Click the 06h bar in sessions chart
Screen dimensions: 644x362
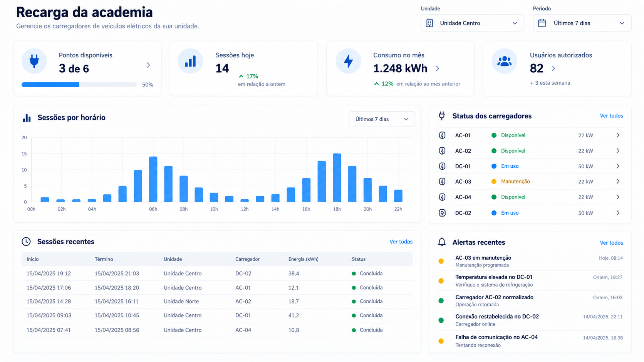click(x=153, y=179)
